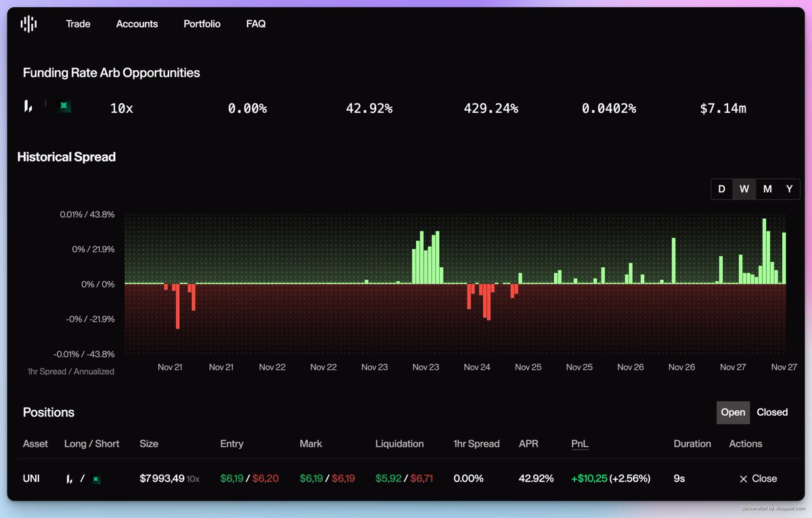Viewport: 812px width, 518px height.
Task: Click the Historical Spread heading
Action: tap(66, 157)
